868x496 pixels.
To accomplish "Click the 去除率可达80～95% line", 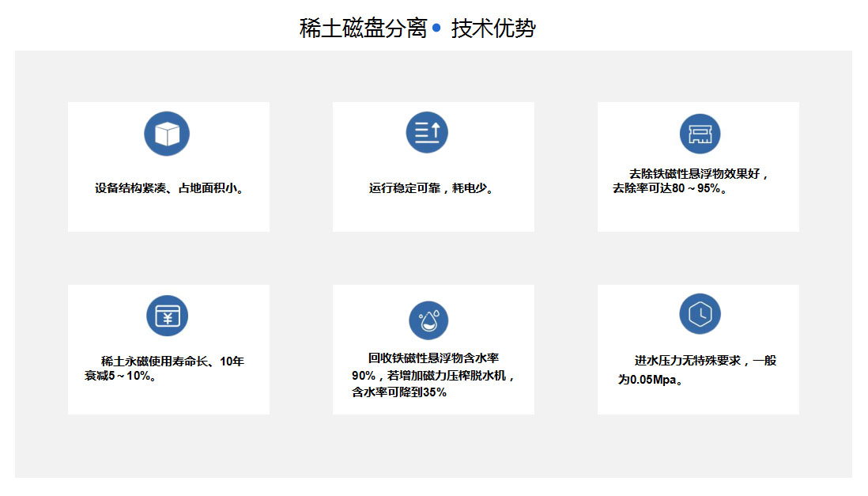I will pyautogui.click(x=669, y=189).
